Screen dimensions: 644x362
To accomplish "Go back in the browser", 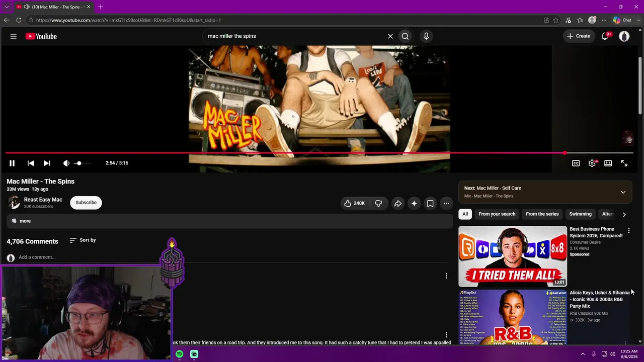I will click(7, 20).
